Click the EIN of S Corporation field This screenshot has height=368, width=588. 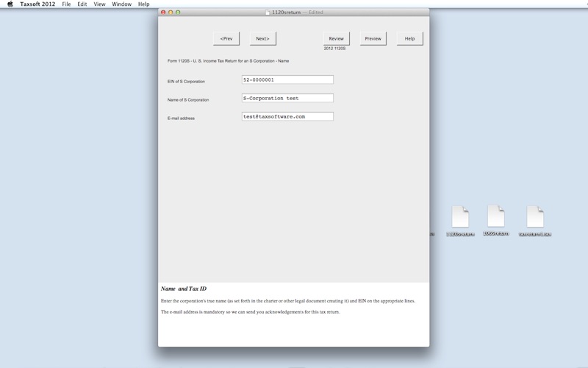287,79
